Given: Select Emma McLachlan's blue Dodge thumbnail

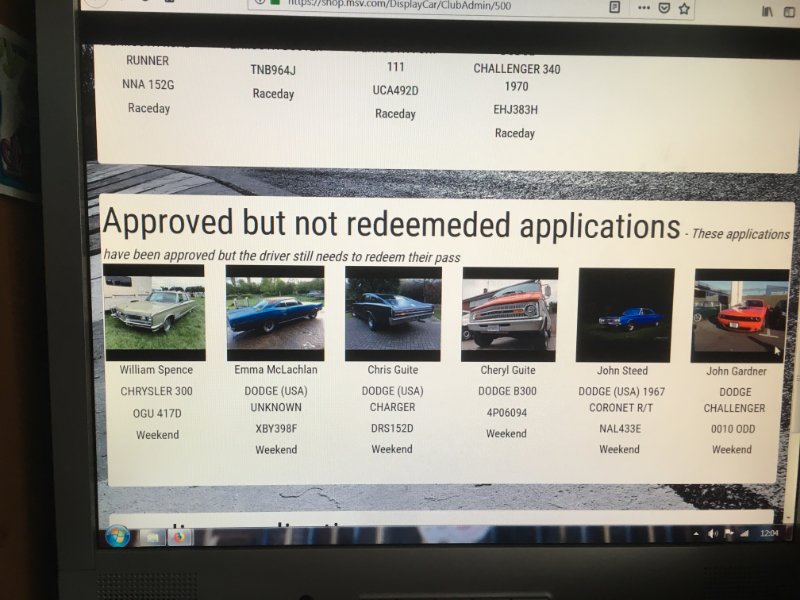Looking at the screenshot, I should pyautogui.click(x=274, y=313).
